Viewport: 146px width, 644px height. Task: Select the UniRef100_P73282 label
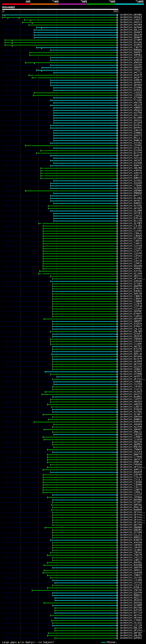point(131,100)
